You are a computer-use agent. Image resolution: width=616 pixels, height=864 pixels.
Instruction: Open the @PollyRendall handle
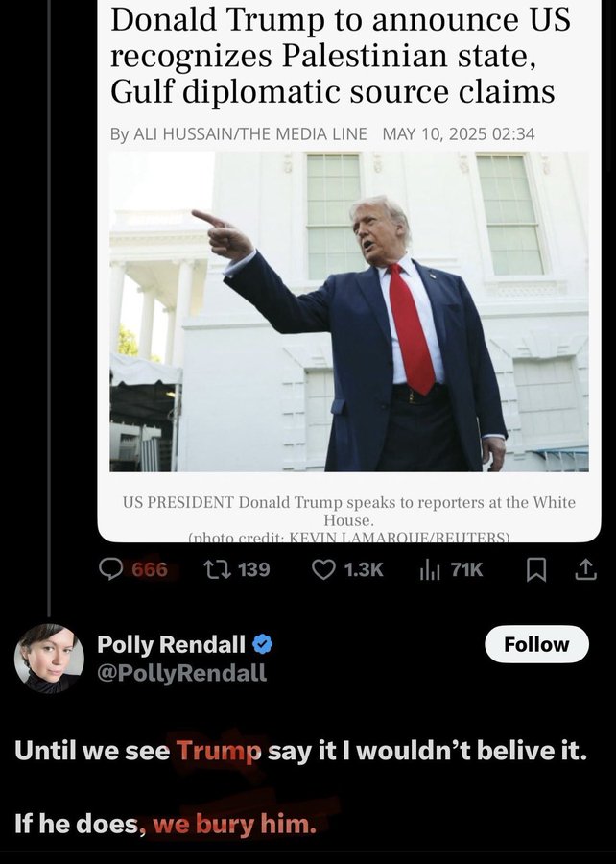click(181, 673)
